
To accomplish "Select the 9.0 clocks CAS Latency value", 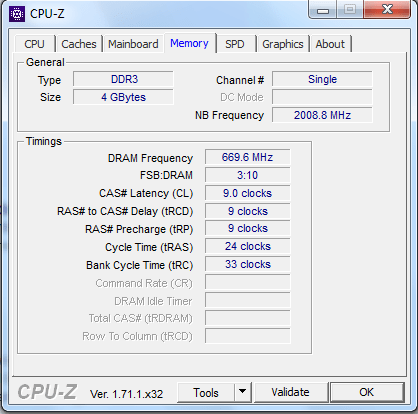I will [247, 193].
